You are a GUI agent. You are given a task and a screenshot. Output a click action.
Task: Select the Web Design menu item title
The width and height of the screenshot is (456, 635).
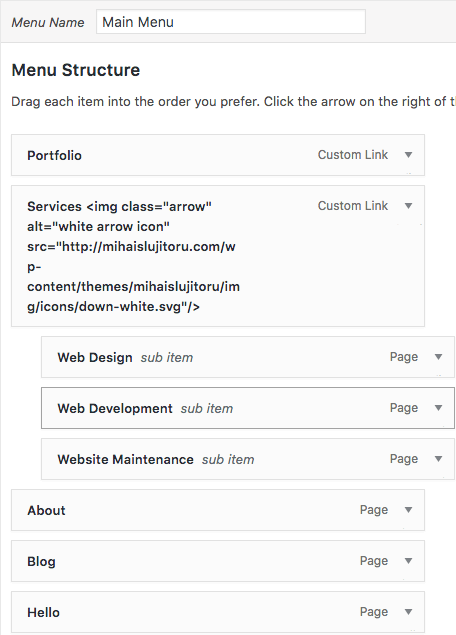click(x=95, y=358)
